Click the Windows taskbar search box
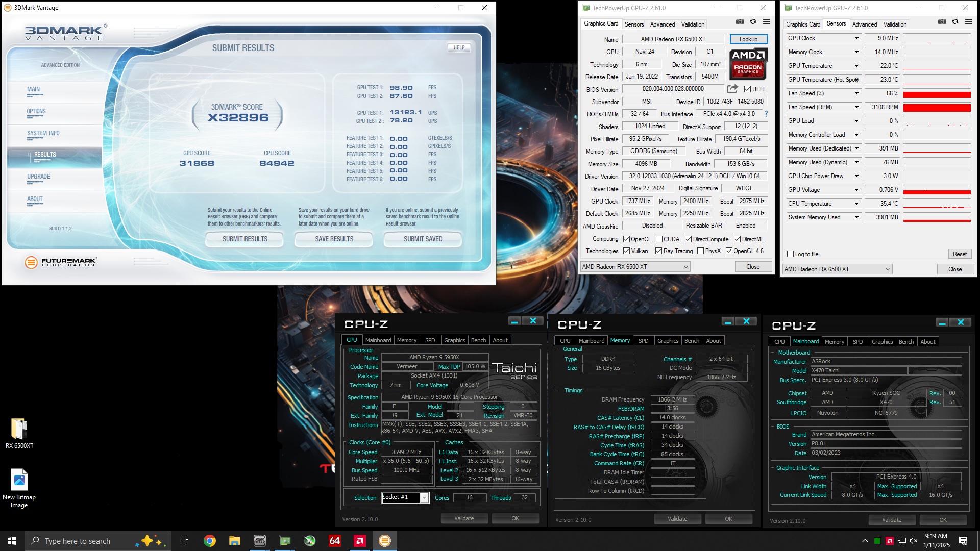Viewport: 980px width, 551px height. (97, 541)
